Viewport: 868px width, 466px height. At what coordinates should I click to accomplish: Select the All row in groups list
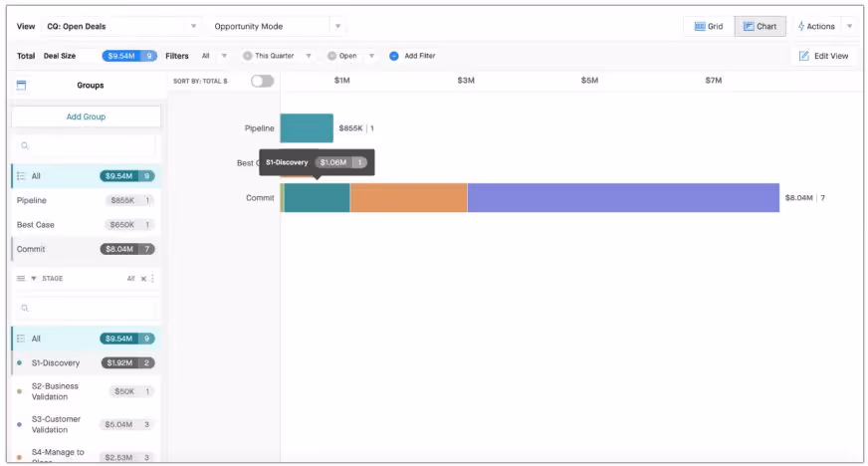point(86,176)
